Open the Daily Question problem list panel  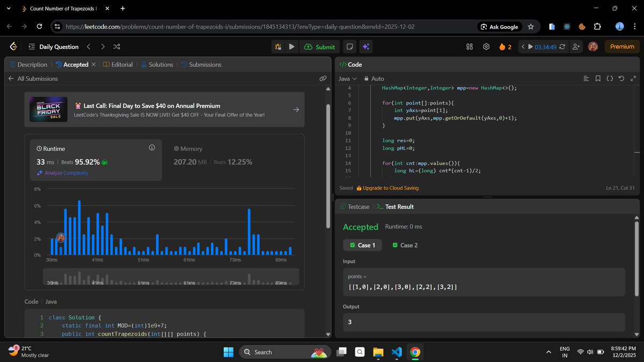(54, 47)
